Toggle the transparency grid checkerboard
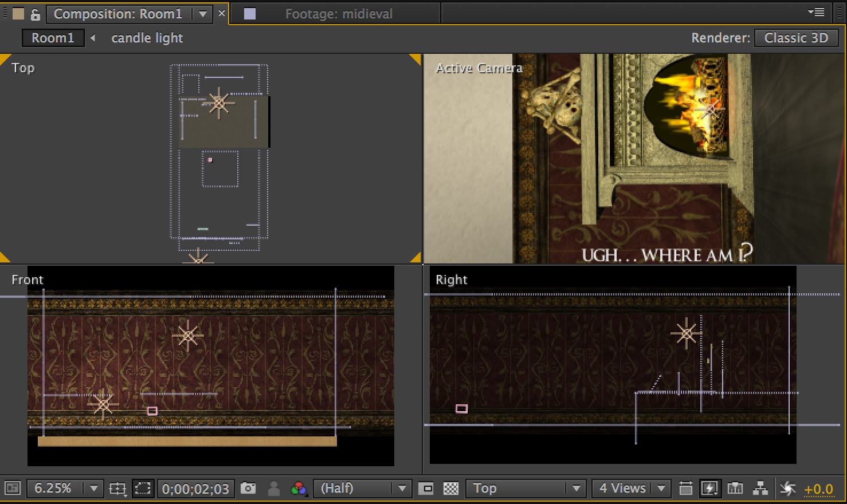 point(451,489)
